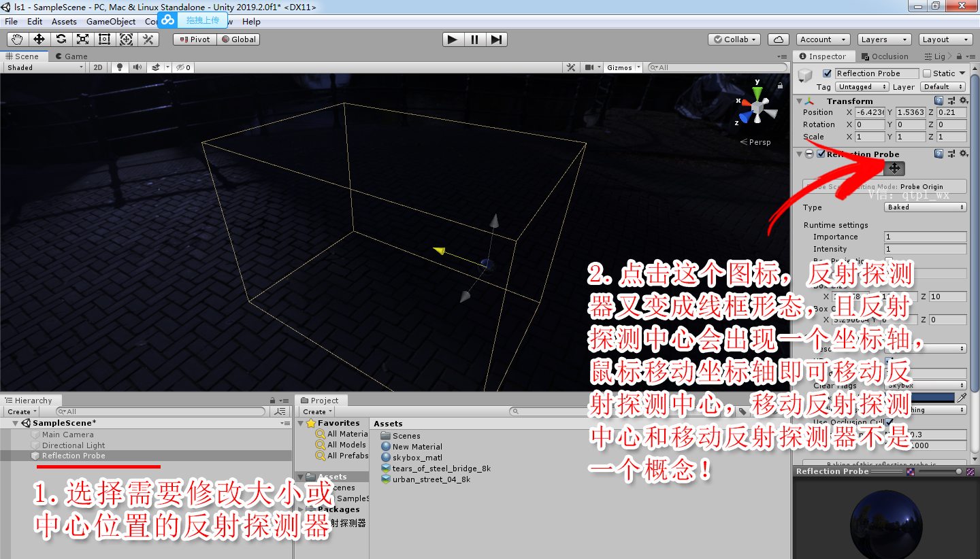Click the move probe origin icon

click(894, 168)
